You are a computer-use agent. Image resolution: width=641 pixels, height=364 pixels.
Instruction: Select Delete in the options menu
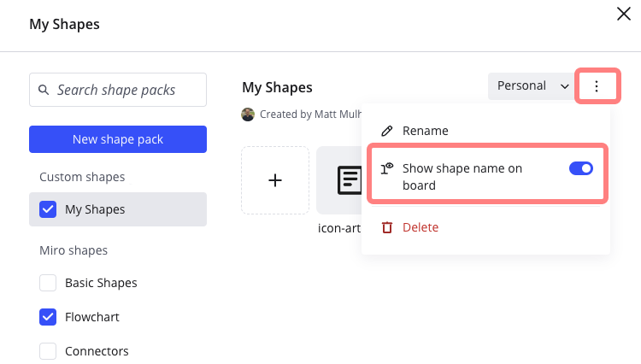420,227
